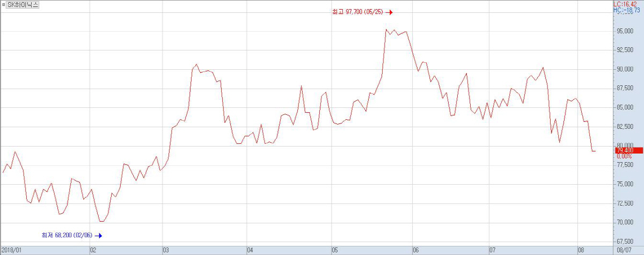644x255 pixels.
Task: Click the 03 month marker on time axis
Action: pyautogui.click(x=166, y=250)
